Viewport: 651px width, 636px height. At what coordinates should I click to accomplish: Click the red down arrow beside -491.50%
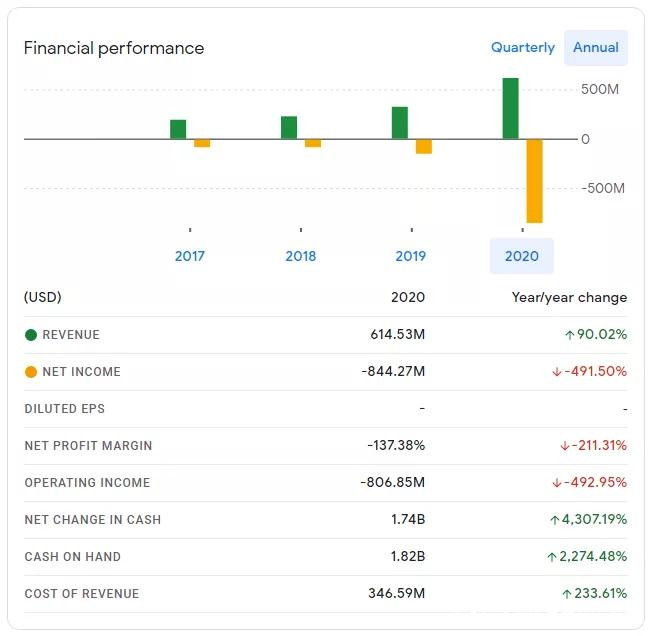coord(557,372)
